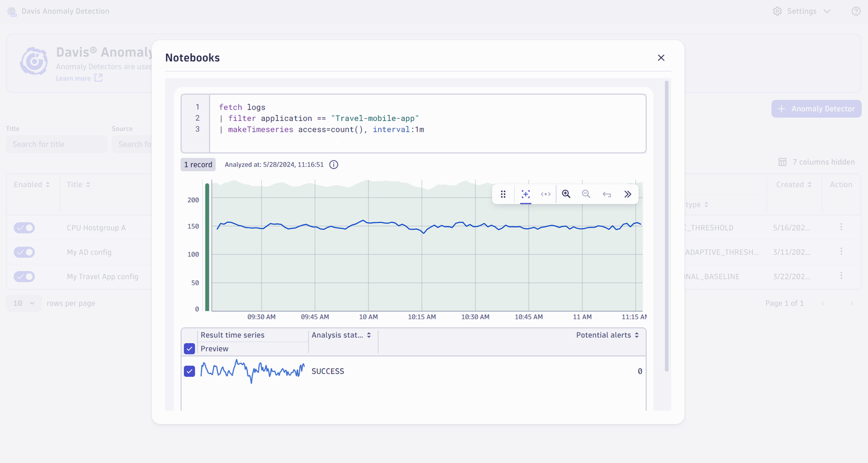Viewport: 868px width, 463px height.
Task: Click the Settings gear icon
Action: 777,11
